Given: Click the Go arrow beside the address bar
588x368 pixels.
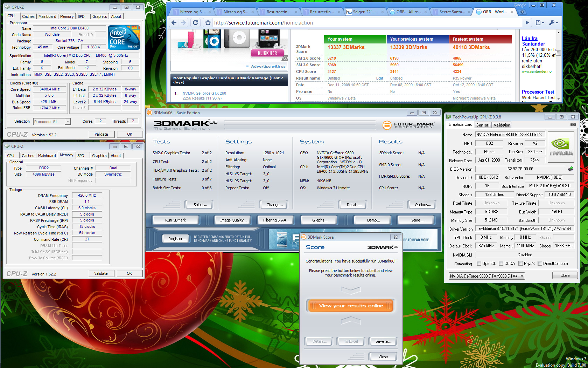Looking at the screenshot, I should 527,23.
